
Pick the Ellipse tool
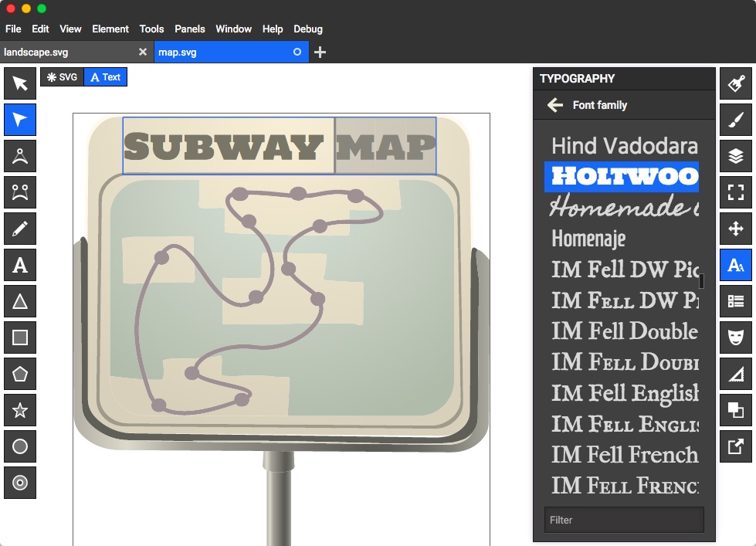pyautogui.click(x=19, y=446)
